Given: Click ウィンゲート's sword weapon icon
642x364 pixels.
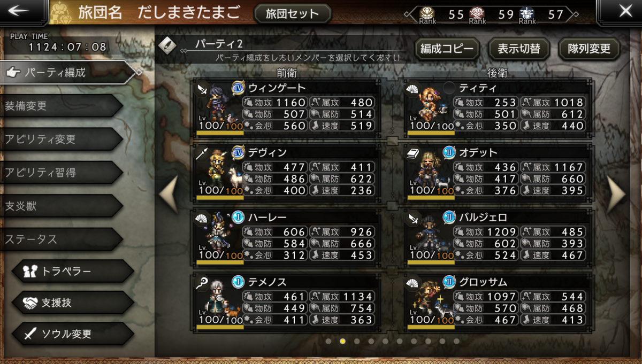Looking at the screenshot, I should point(202,89).
